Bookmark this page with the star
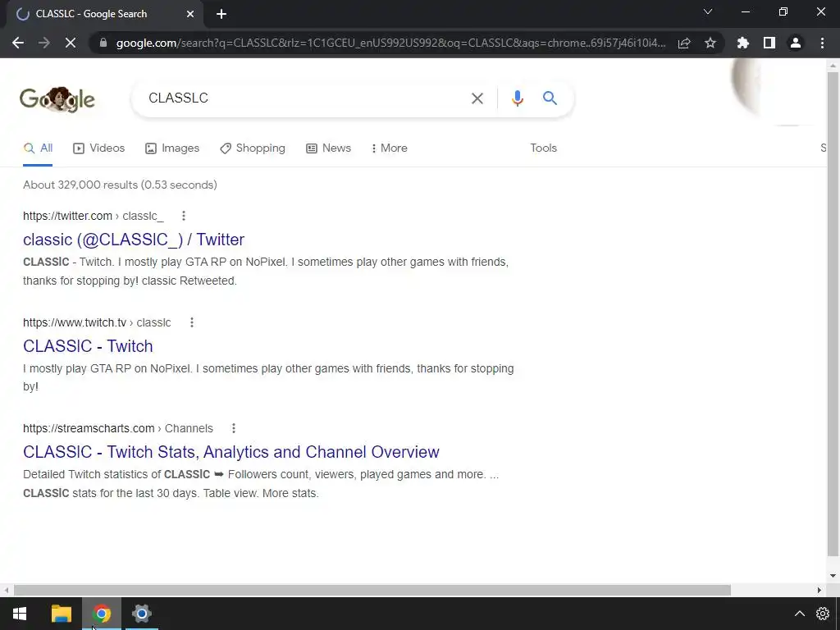Image resolution: width=840 pixels, height=630 pixels. [x=710, y=43]
